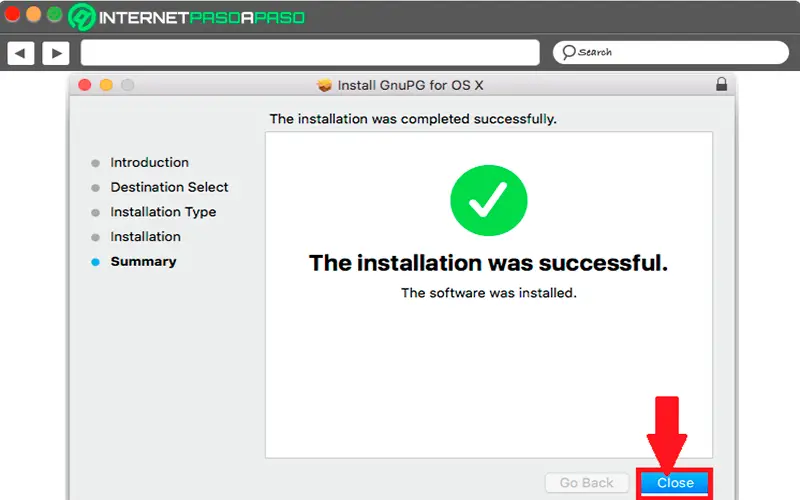Click the yellow minimize button of installer window
The height and width of the screenshot is (500, 800).
(106, 85)
